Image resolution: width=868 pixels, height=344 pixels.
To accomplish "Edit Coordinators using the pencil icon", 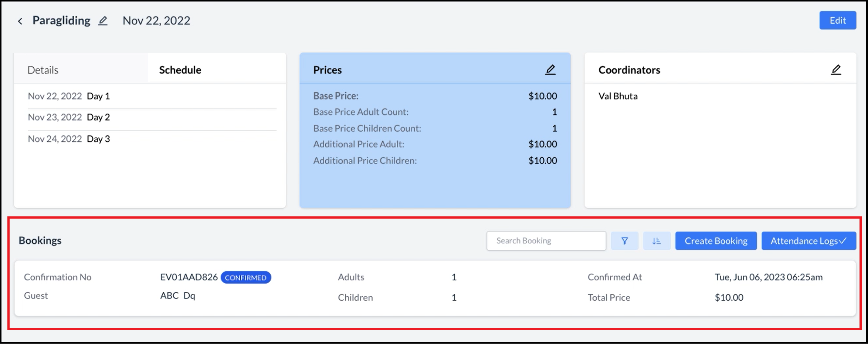I will coord(836,69).
